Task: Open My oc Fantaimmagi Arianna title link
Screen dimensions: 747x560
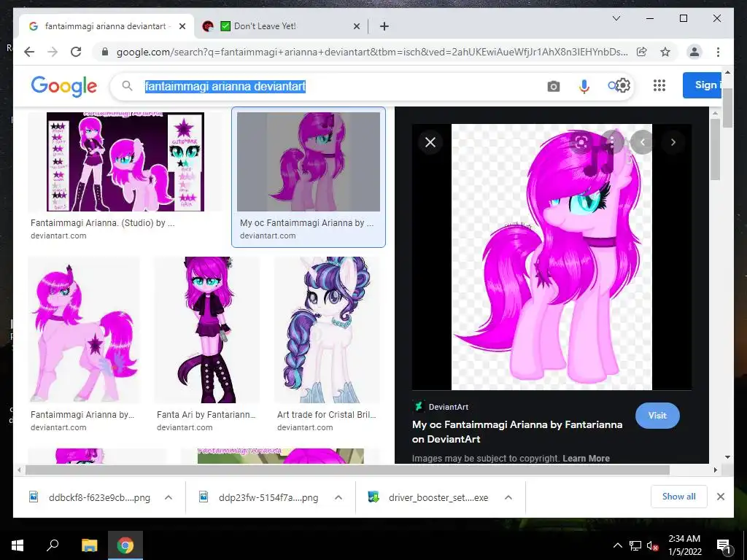Action: 517,432
